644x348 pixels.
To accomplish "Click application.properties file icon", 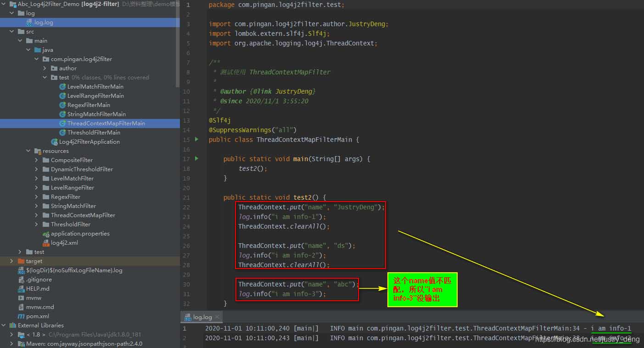I will (46, 234).
